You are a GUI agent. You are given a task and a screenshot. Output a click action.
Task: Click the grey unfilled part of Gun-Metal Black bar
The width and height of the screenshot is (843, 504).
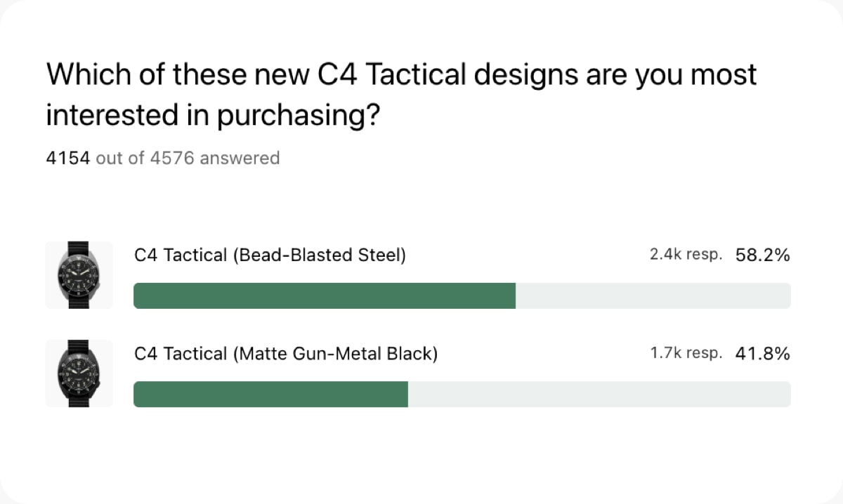pos(599,394)
